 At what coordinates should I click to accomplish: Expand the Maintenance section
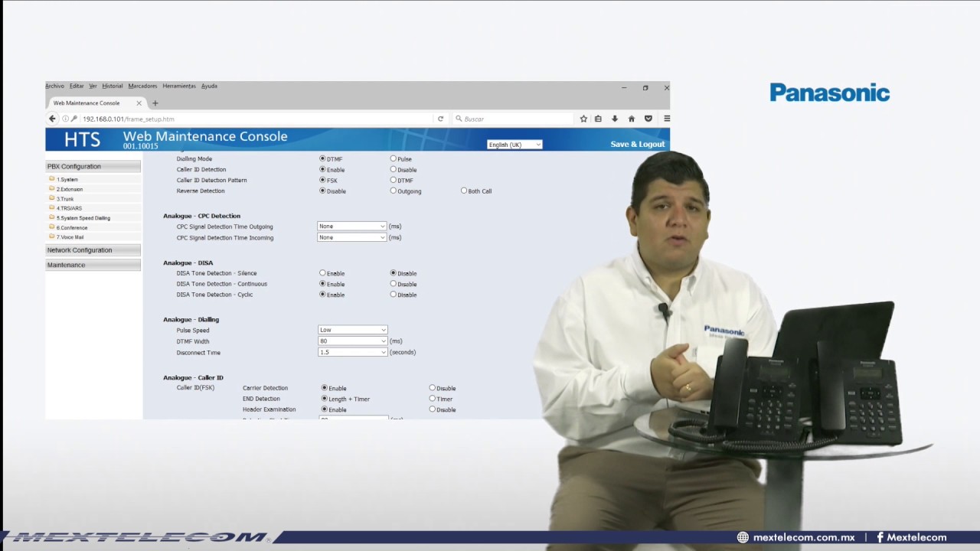pos(93,265)
